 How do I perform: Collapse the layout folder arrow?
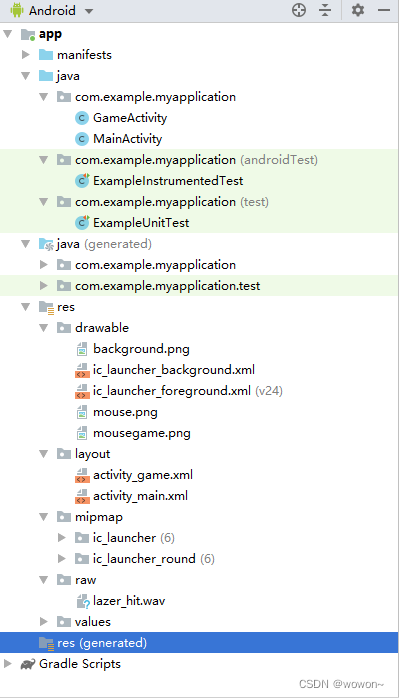coord(44,454)
